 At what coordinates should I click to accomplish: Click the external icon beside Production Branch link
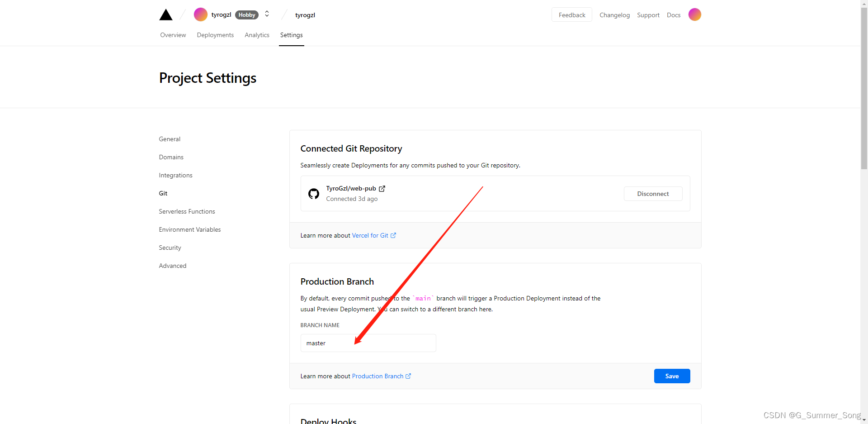pos(408,376)
